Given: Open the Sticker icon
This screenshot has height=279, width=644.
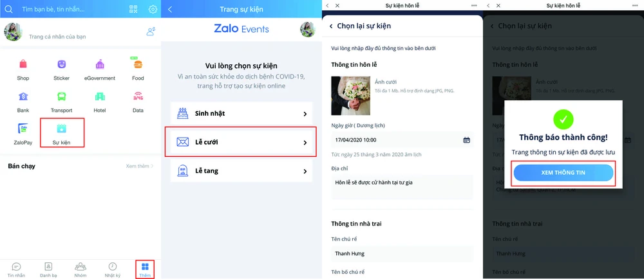Looking at the screenshot, I should coord(62,64).
